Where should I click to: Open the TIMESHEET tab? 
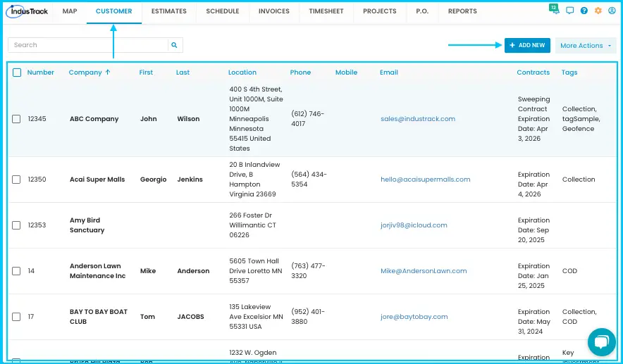coord(326,11)
